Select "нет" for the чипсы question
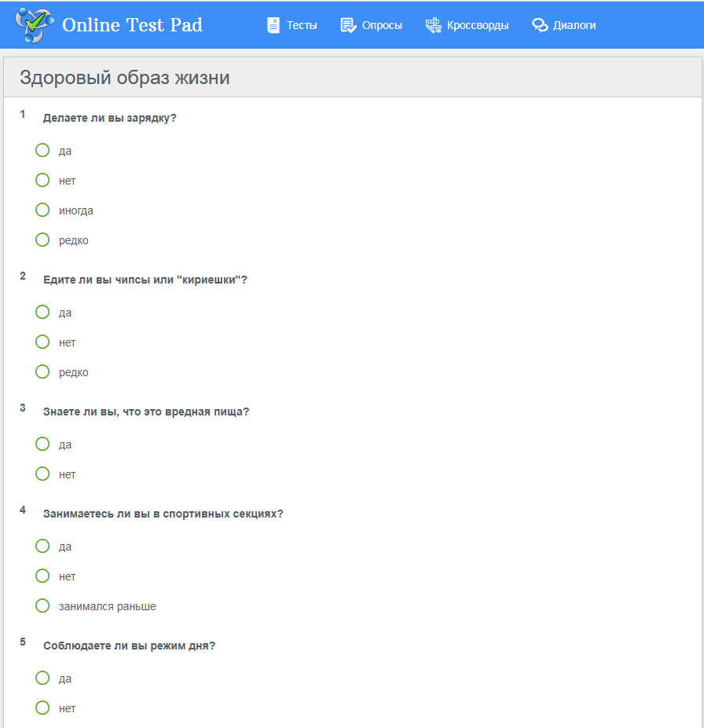704x728 pixels. pos(42,342)
